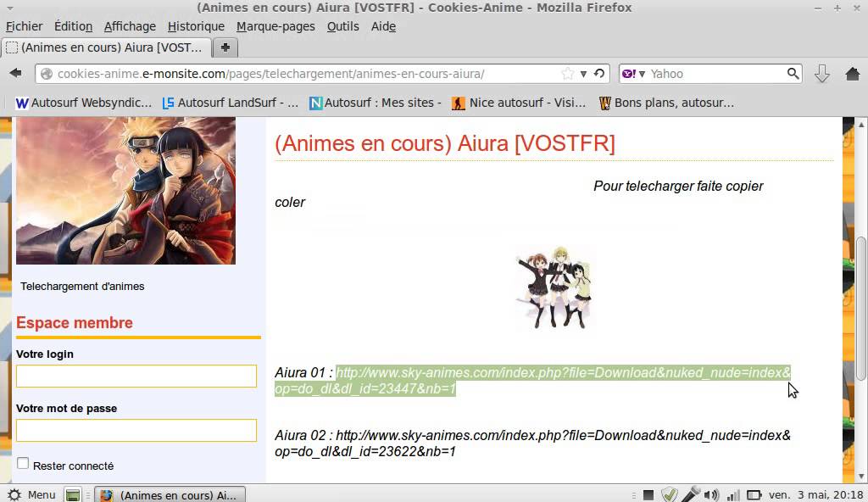
Task: Click the site identity globe icon
Action: tap(47, 74)
